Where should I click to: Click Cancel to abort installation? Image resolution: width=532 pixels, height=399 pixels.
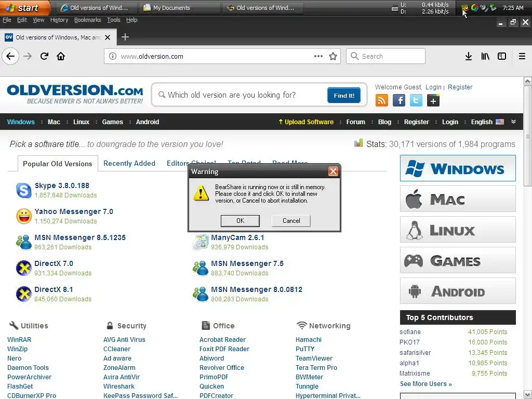point(291,220)
